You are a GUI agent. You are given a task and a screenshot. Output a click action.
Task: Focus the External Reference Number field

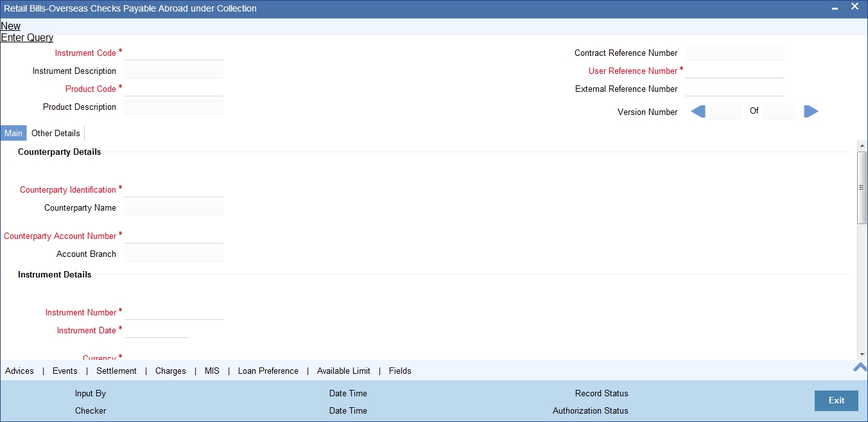click(x=734, y=89)
